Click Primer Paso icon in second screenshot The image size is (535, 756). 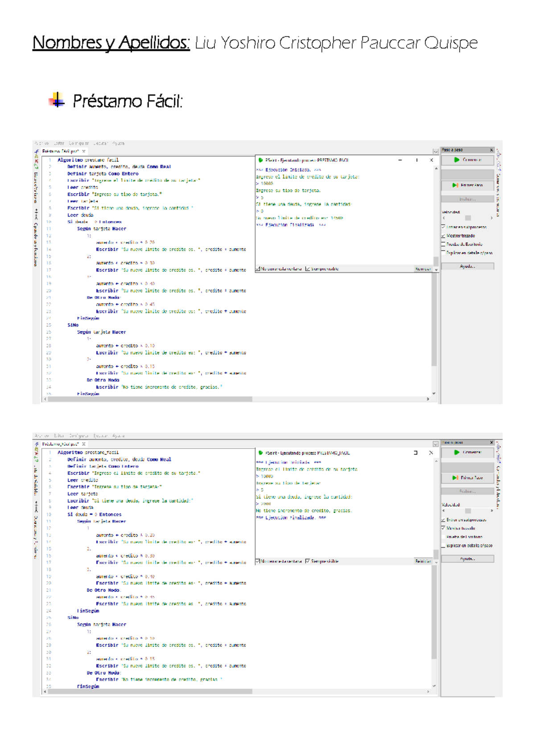tap(455, 477)
